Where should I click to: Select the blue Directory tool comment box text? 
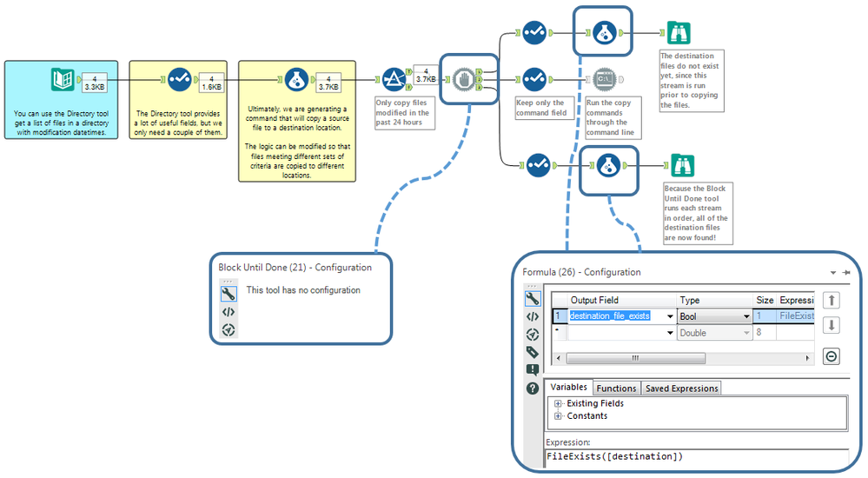(62, 123)
